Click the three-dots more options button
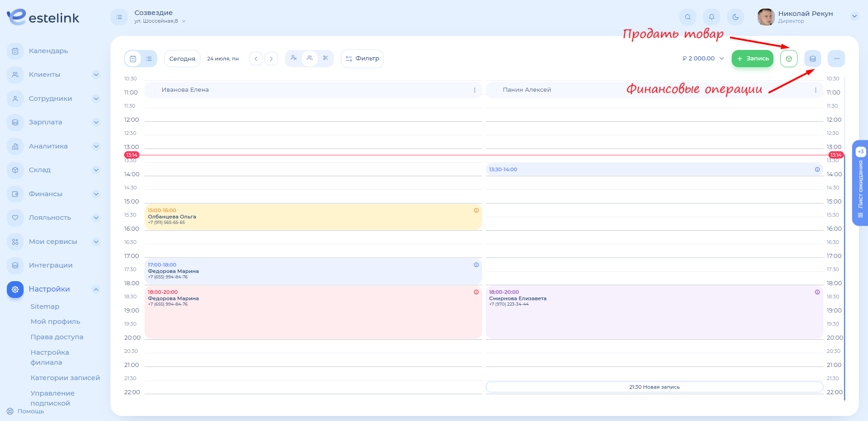 [836, 59]
